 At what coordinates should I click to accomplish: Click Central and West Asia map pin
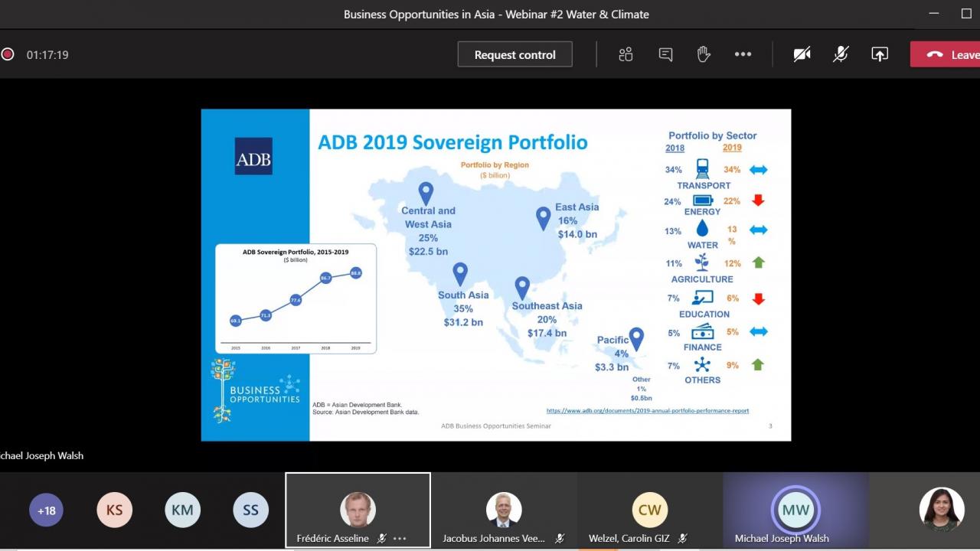426,194
